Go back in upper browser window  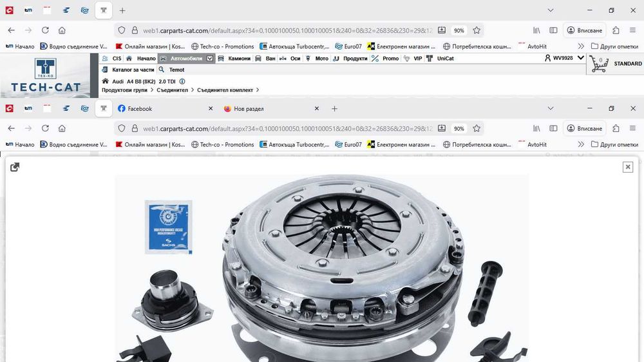click(11, 30)
